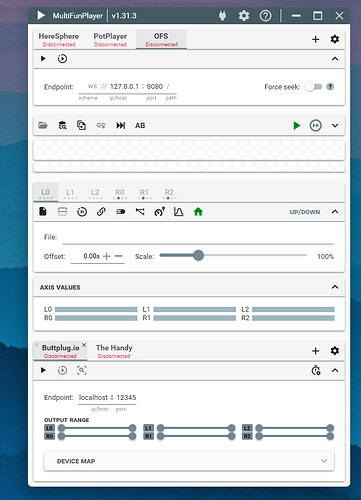Viewport: 361px width, 500px height.
Task: Click the axis curve graph icon
Action: pyautogui.click(x=179, y=211)
